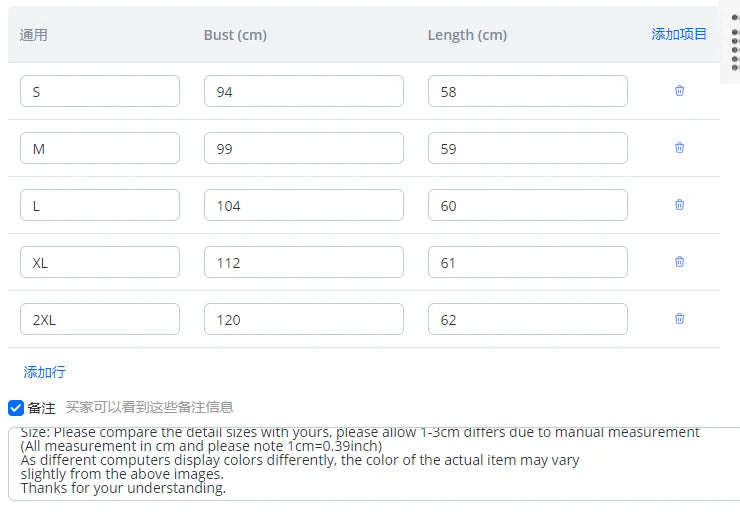Click the dotted drag handle at top right
This screenshot has width=740, height=514.
(x=735, y=45)
